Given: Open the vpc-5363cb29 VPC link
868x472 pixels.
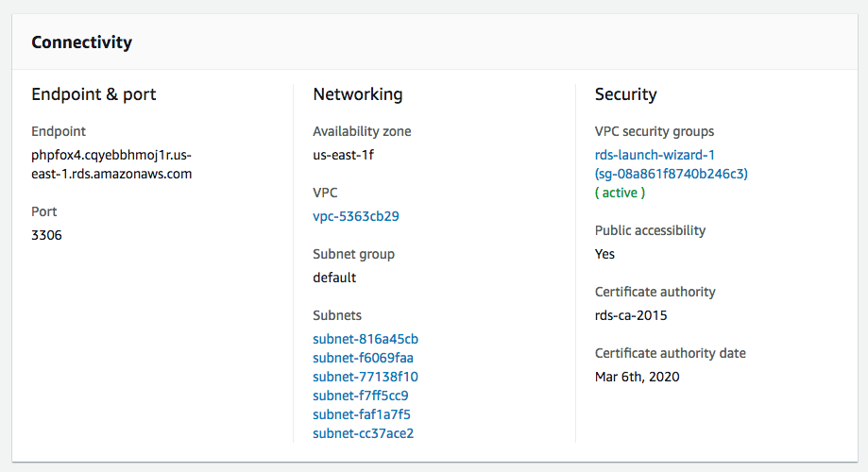Looking at the screenshot, I should [355, 216].
